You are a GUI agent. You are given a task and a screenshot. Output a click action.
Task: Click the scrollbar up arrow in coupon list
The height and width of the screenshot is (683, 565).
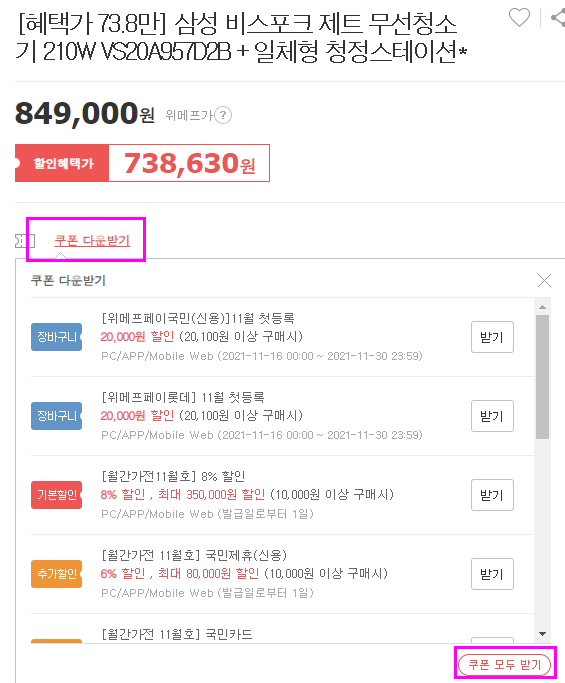542,307
